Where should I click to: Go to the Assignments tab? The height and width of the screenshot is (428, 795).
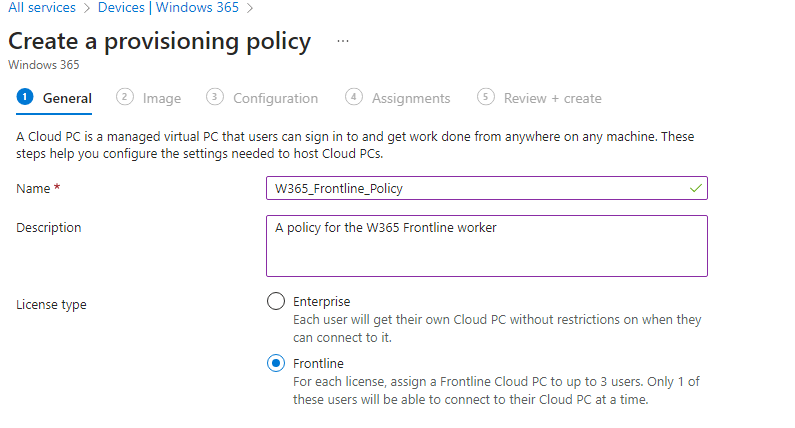click(411, 98)
